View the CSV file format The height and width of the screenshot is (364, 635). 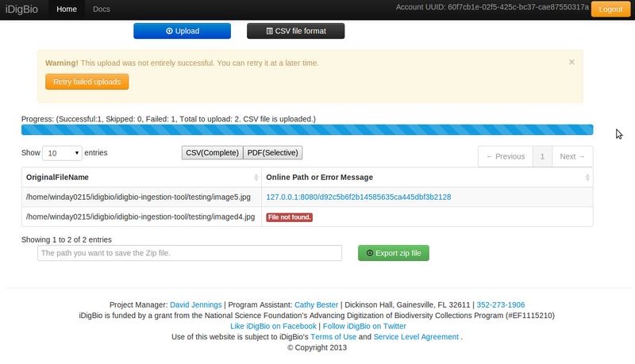pos(295,31)
